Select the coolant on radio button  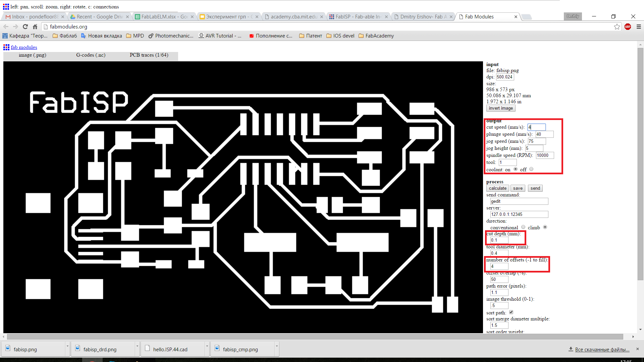516,169
